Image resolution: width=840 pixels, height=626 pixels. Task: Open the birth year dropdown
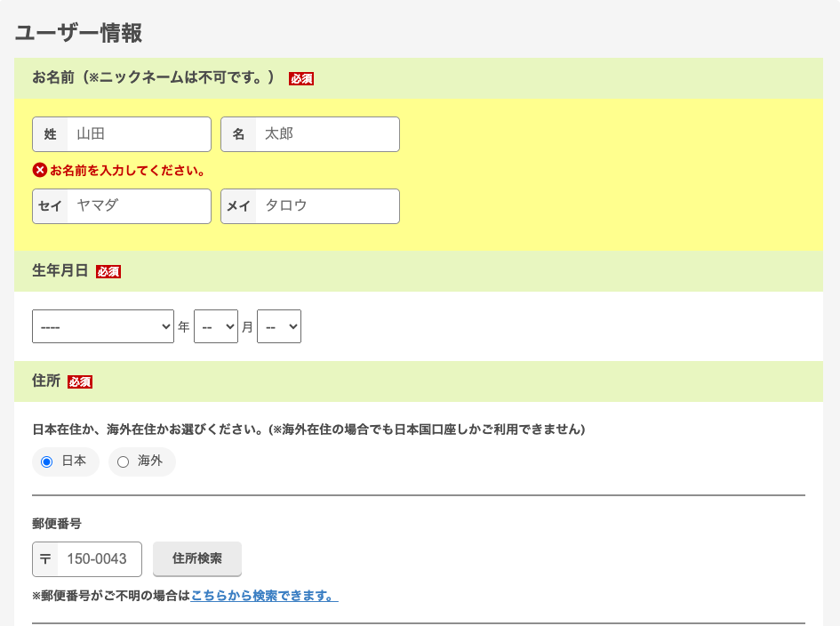coord(103,325)
